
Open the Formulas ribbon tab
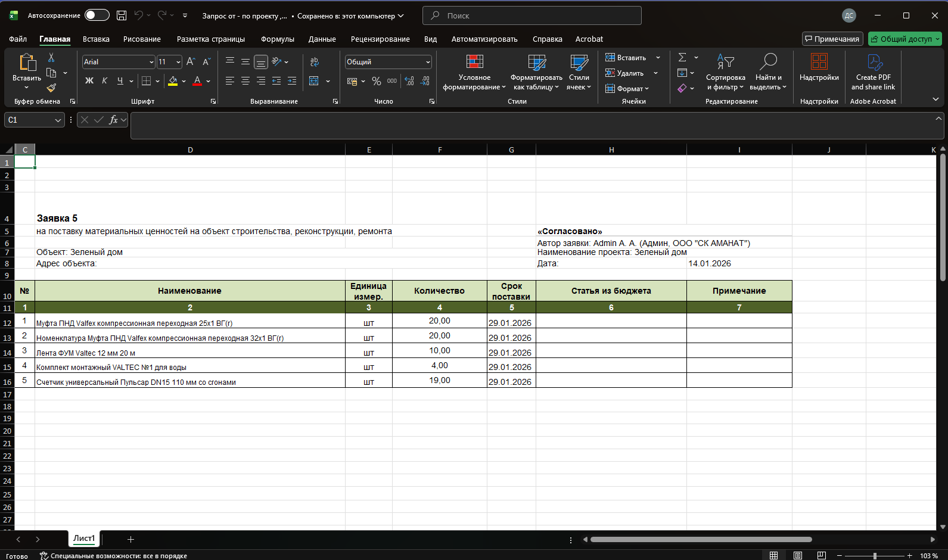coord(277,39)
